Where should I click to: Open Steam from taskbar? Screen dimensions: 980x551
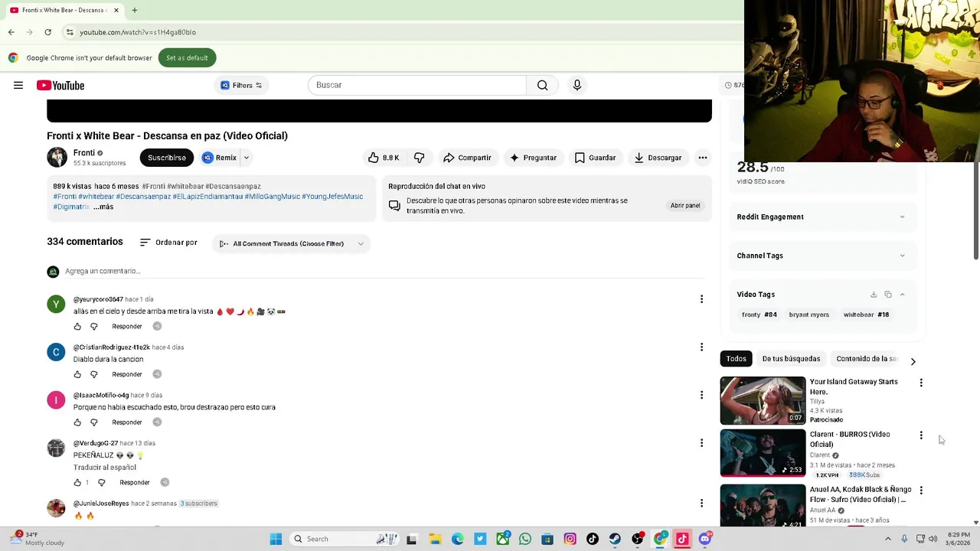pyautogui.click(x=615, y=540)
